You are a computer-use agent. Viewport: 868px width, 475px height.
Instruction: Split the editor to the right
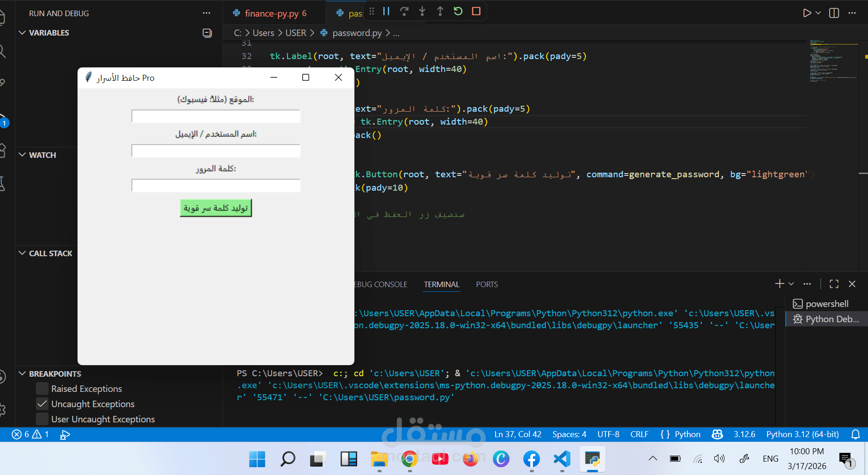coord(834,13)
